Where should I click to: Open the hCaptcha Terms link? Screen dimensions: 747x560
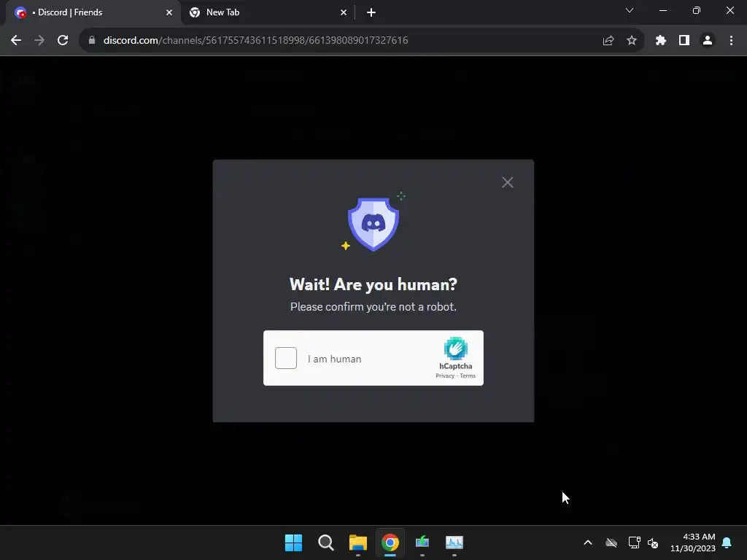pyautogui.click(x=468, y=376)
